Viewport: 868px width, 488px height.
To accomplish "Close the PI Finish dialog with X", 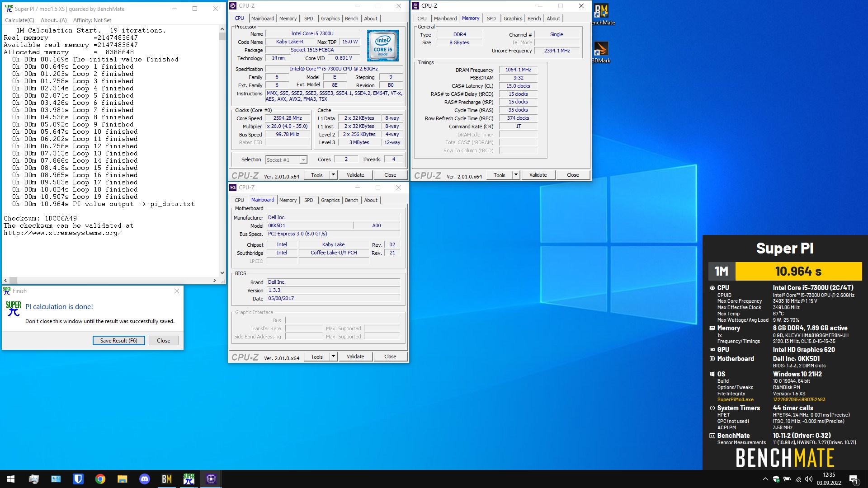I will pos(177,291).
